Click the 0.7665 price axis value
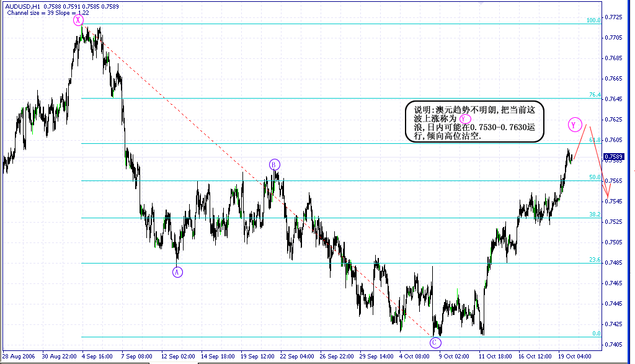 coord(613,79)
